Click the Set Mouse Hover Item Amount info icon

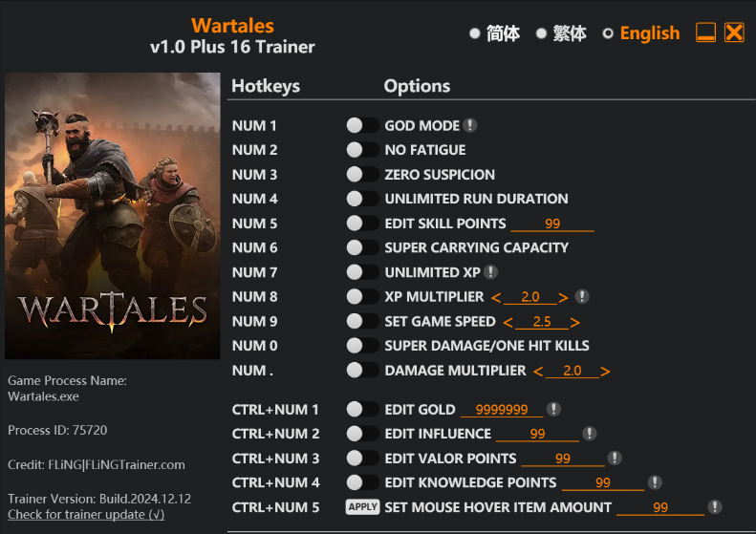[x=714, y=507]
